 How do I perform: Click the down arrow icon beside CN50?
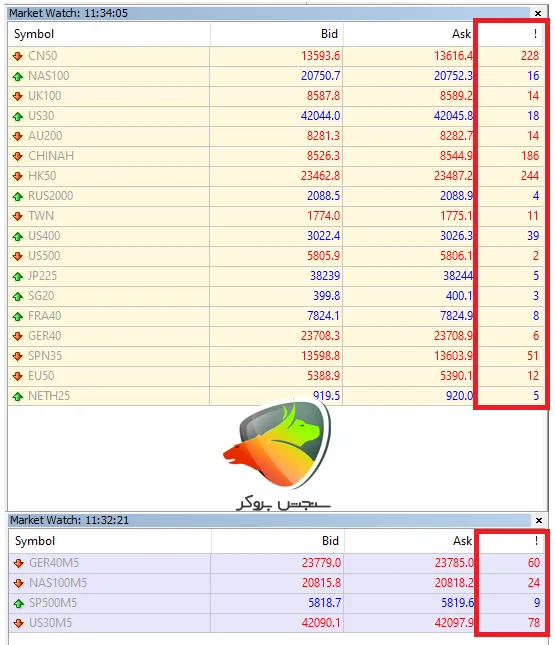[x=18, y=56]
